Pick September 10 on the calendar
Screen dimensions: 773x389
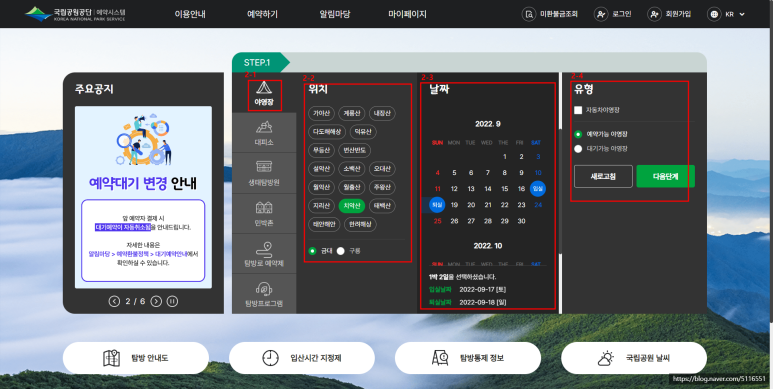click(538, 173)
